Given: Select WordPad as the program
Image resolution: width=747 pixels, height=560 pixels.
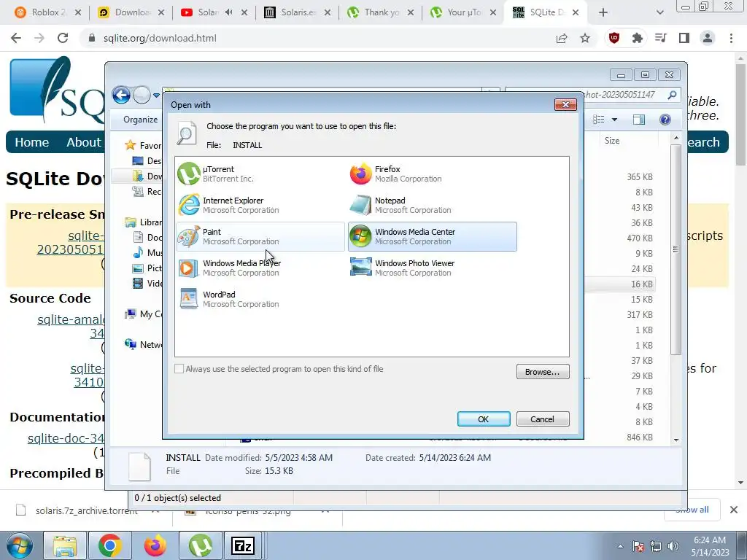Looking at the screenshot, I should [260, 300].
